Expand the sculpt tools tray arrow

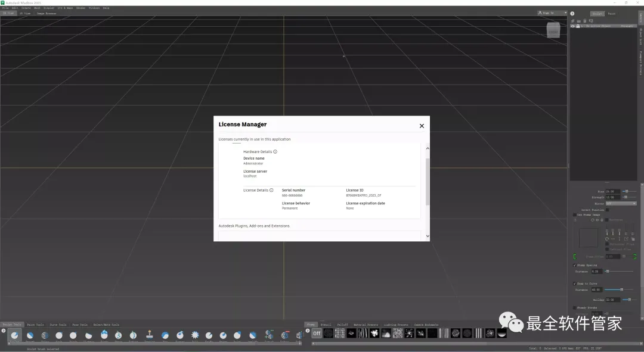tap(4, 331)
